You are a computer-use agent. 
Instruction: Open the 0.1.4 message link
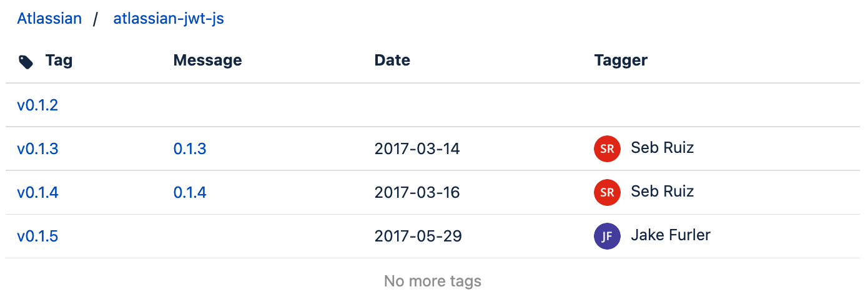pyautogui.click(x=190, y=192)
